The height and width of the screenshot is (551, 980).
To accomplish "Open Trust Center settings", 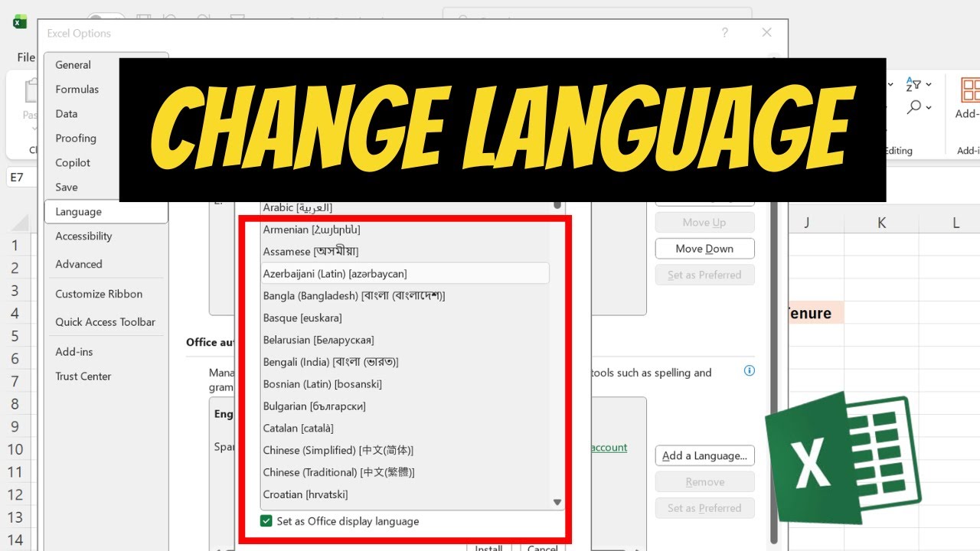I will pos(106,377).
